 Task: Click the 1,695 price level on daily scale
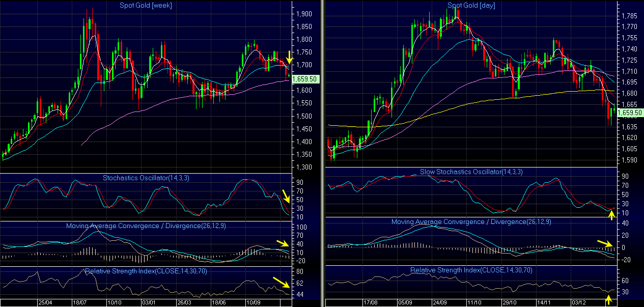(x=629, y=82)
